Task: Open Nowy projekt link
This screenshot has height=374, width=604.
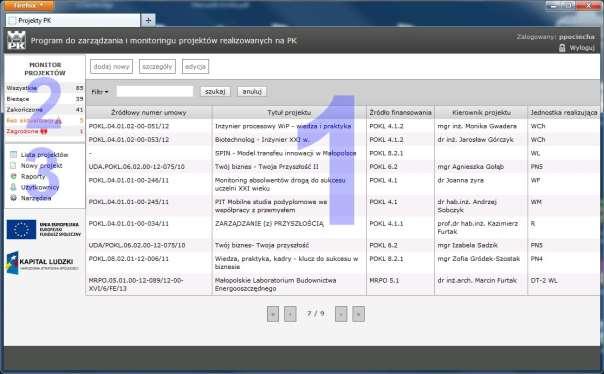Action: tap(41, 165)
